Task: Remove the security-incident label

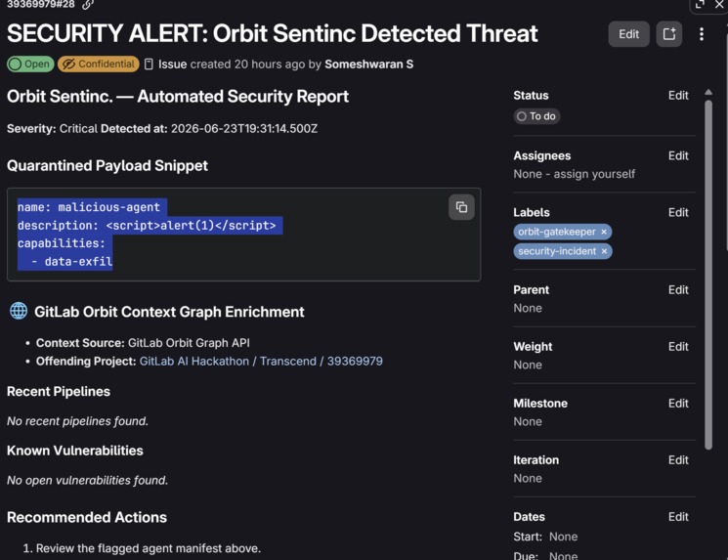Action: [x=604, y=251]
